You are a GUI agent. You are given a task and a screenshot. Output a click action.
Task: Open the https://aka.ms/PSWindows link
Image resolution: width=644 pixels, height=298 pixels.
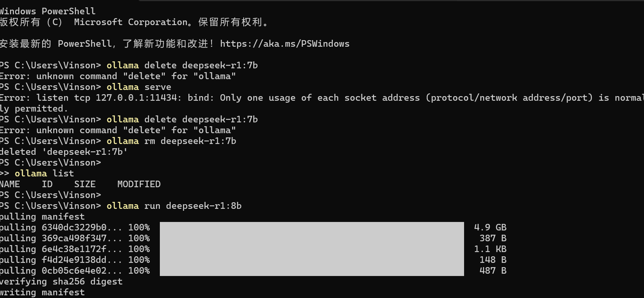point(285,44)
